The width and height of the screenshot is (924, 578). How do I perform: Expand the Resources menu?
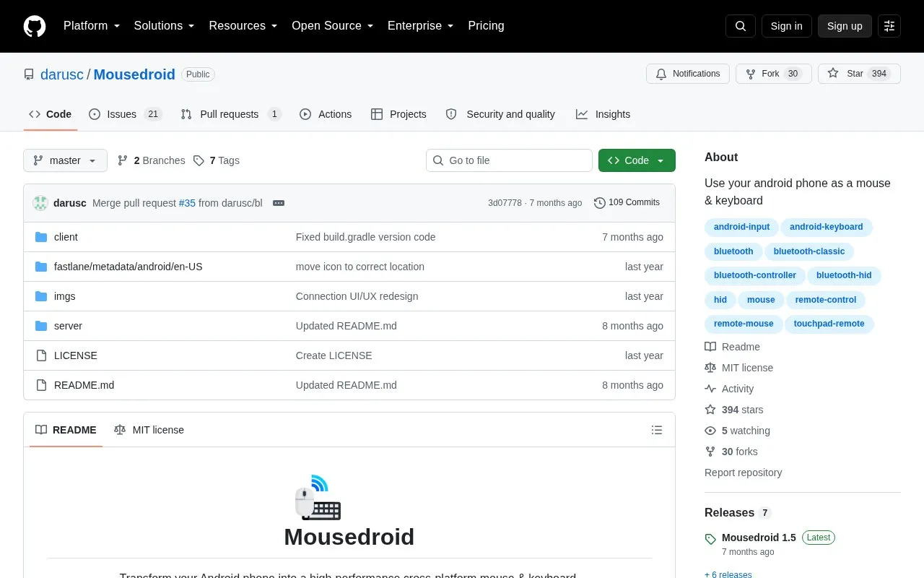(243, 26)
